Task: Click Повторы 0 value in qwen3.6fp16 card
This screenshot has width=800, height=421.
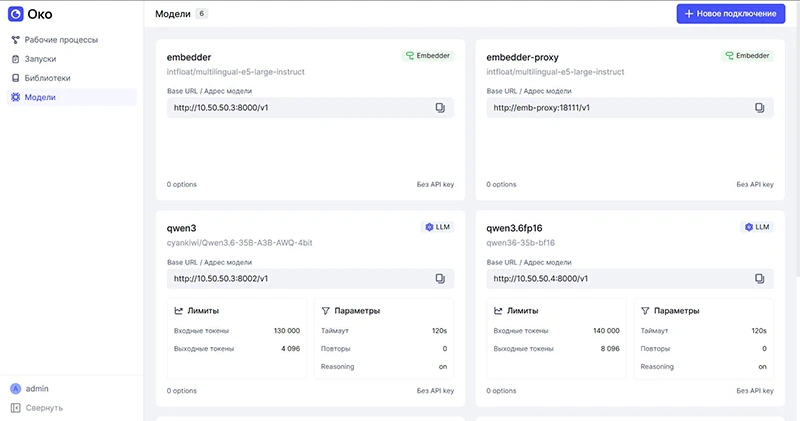Action: coord(764,349)
